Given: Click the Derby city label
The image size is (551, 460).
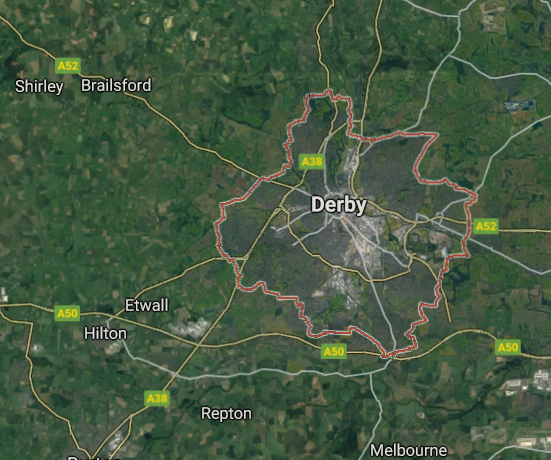Looking at the screenshot, I should [339, 205].
